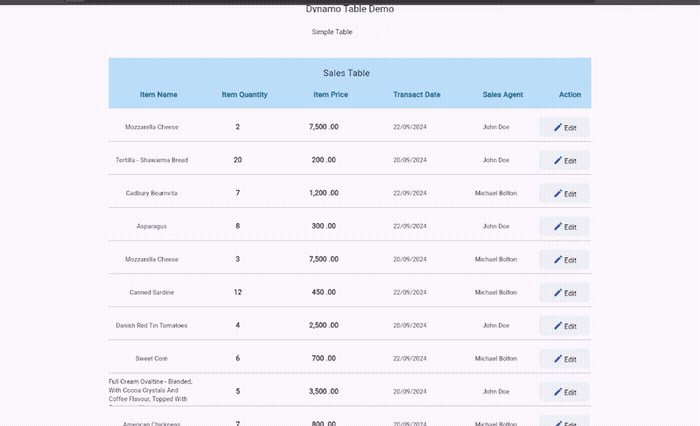Click the Sweet Corn item name
The image size is (700, 426).
point(152,358)
